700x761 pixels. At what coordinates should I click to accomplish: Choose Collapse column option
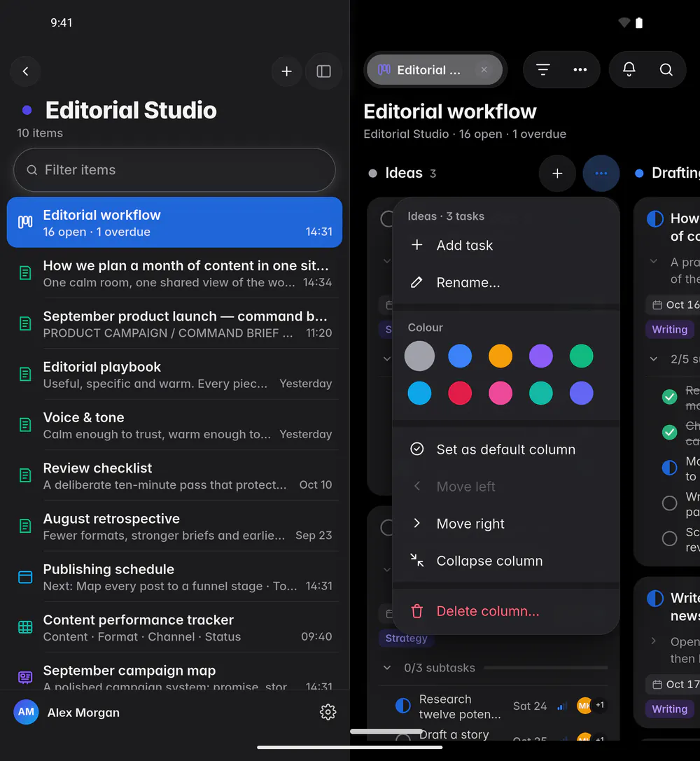pos(506,561)
